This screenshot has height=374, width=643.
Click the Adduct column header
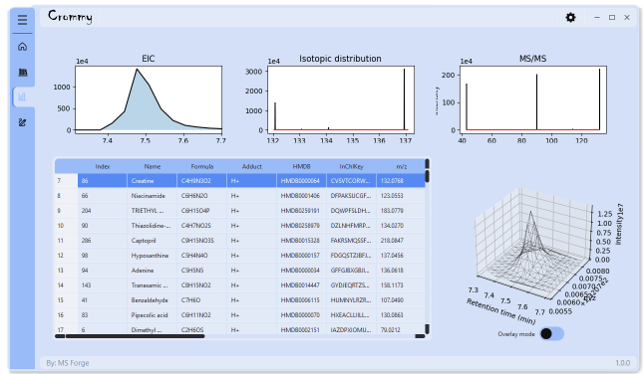251,166
